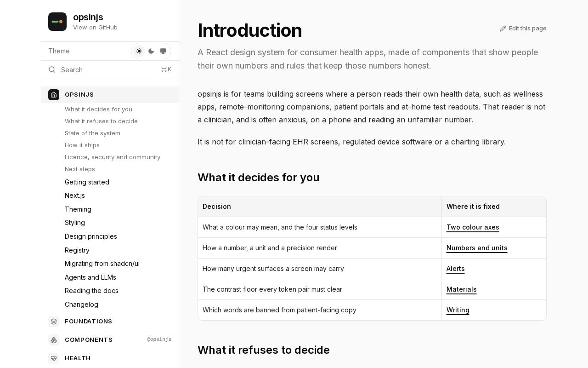View the Changelog page
The image size is (588, 368).
pos(81,305)
